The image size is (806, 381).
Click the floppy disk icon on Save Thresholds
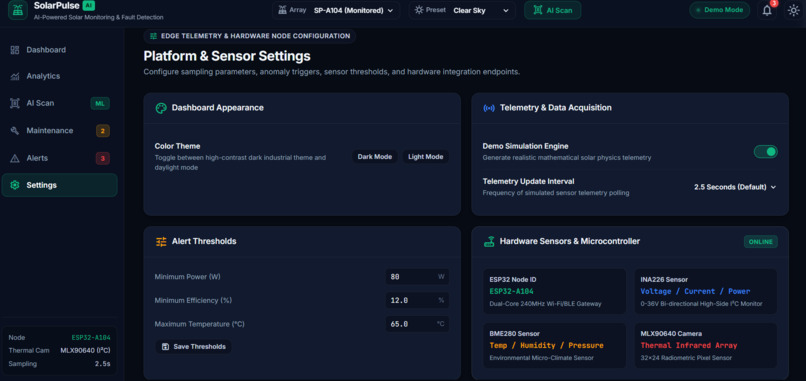[166, 347]
